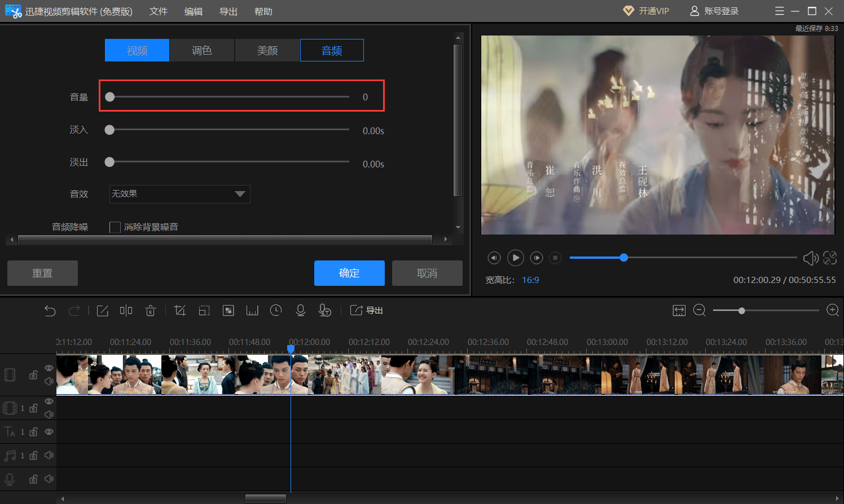This screenshot has height=504, width=844.
Task: Select the split clip tool
Action: pyautogui.click(x=126, y=311)
